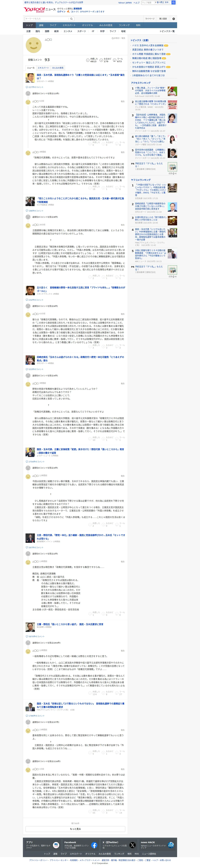Image resolution: width=200 pixels, height=868 pixels.
Task: Open settings via the gear icon
Action: click(x=173, y=19)
